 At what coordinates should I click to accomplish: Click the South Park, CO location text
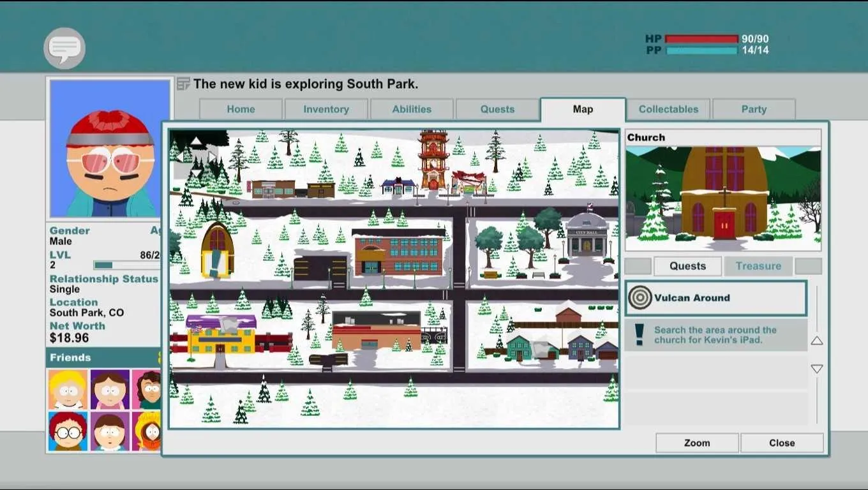pyautogui.click(x=87, y=313)
